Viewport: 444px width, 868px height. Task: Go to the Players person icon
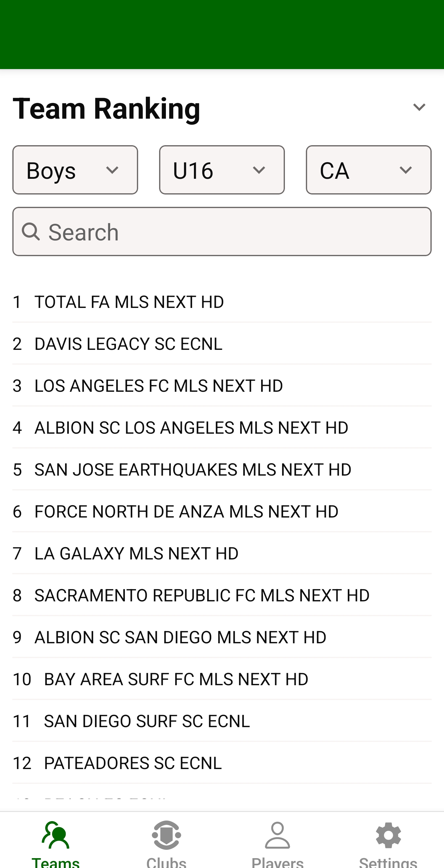[277, 836]
